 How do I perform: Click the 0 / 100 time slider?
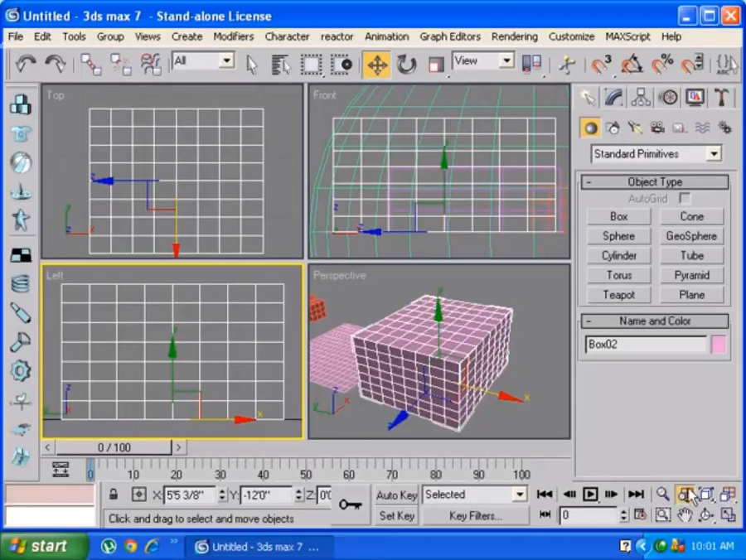point(114,447)
